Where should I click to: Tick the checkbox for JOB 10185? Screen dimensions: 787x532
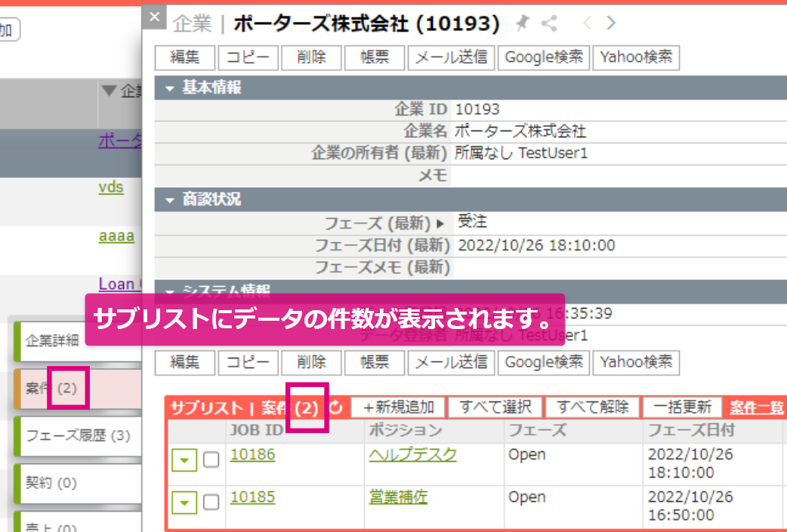point(211,503)
